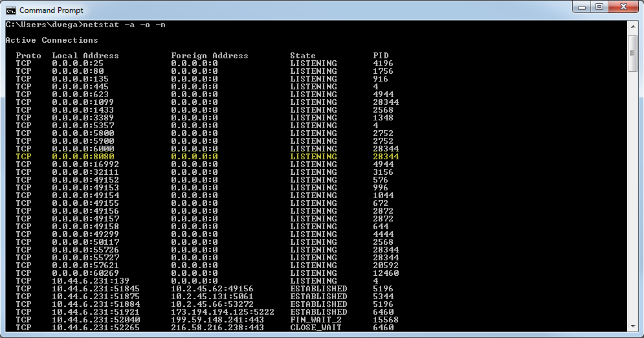Screen dimensions: 644x338
Task: Click the State column header
Action: (303, 56)
